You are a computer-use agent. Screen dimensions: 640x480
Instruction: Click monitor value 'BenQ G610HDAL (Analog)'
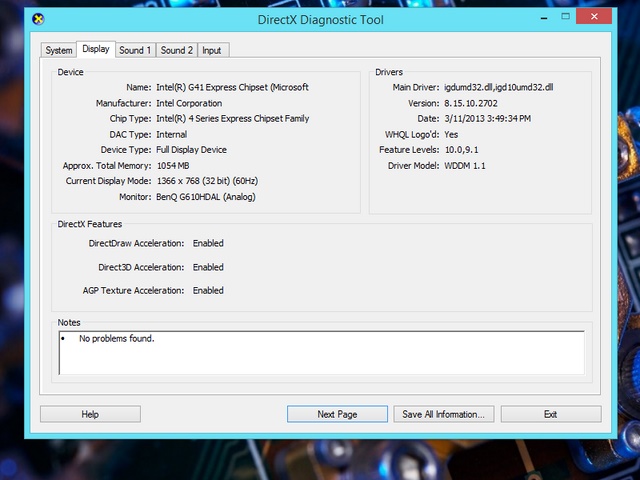[x=206, y=197]
